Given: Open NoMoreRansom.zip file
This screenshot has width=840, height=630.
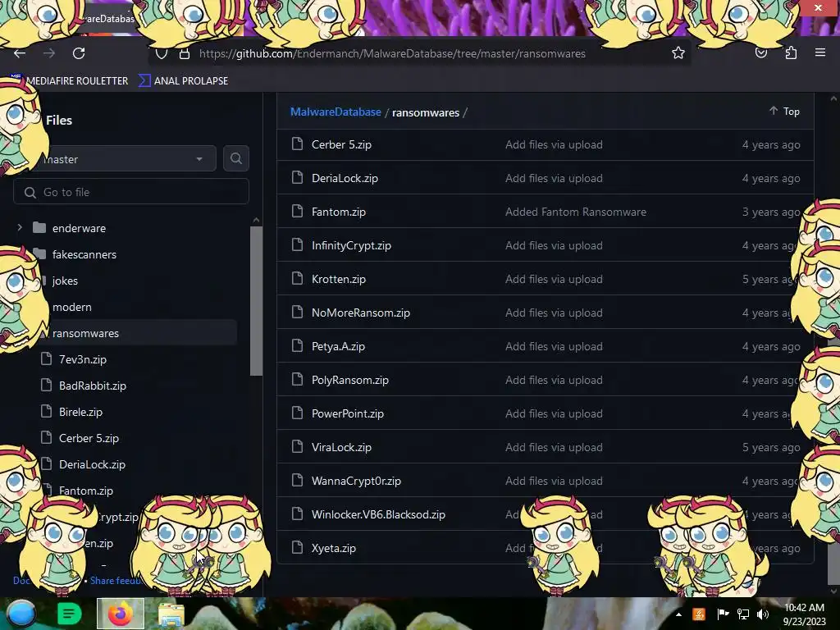Looking at the screenshot, I should (361, 313).
